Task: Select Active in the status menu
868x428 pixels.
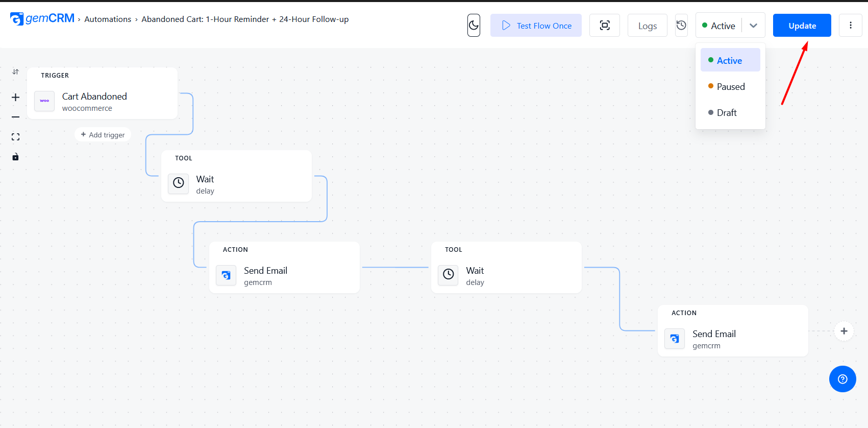Action: (x=730, y=60)
